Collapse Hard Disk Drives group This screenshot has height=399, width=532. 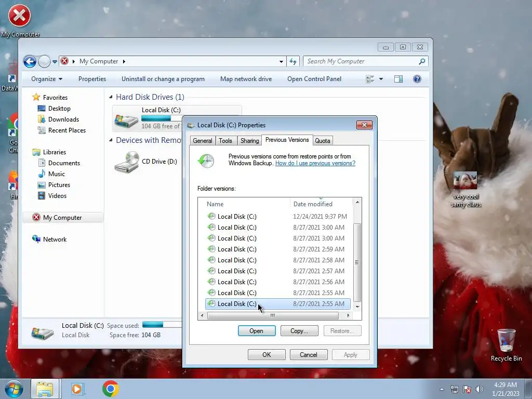tap(111, 97)
